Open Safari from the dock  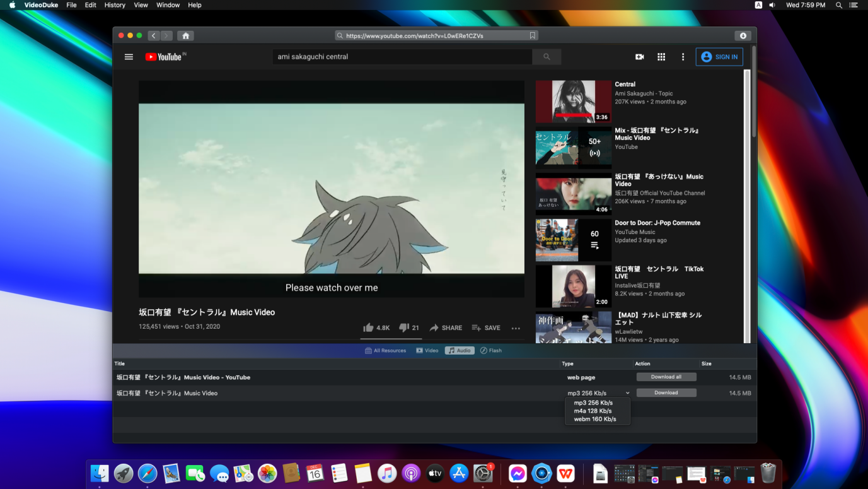[148, 473]
